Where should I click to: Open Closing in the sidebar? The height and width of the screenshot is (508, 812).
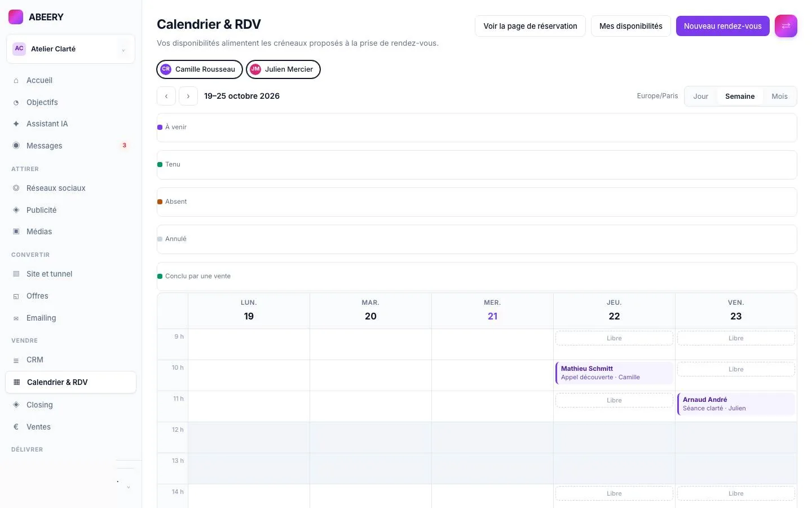[x=70, y=405]
